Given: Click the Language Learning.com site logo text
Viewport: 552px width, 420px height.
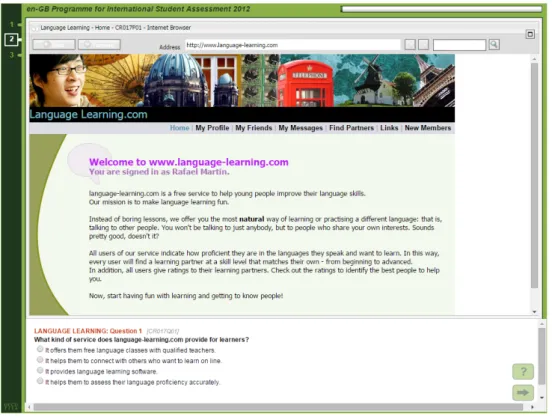Looking at the screenshot, I should click(89, 115).
